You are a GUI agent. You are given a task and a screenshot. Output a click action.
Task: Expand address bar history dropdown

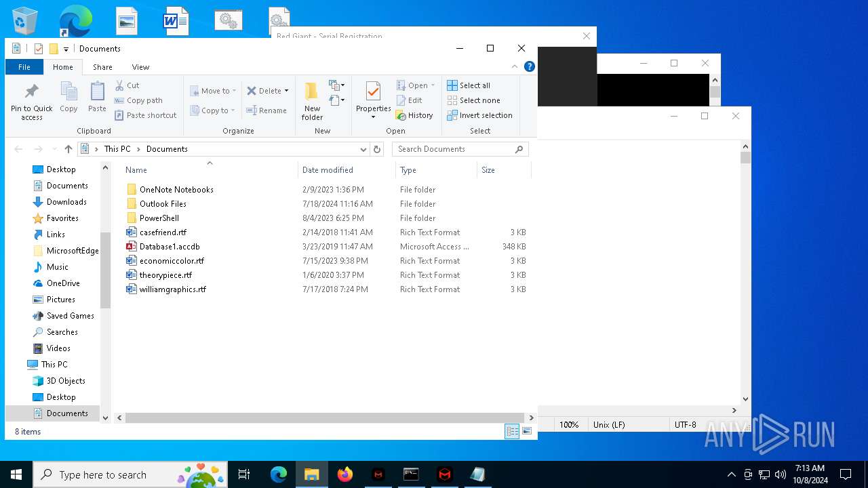[363, 149]
